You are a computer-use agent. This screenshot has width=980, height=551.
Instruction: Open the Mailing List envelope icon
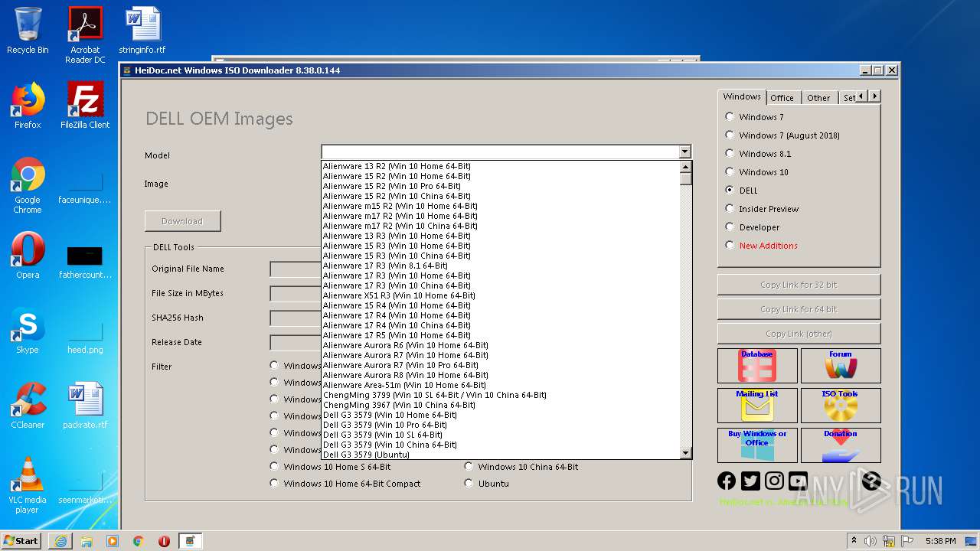pyautogui.click(x=757, y=406)
